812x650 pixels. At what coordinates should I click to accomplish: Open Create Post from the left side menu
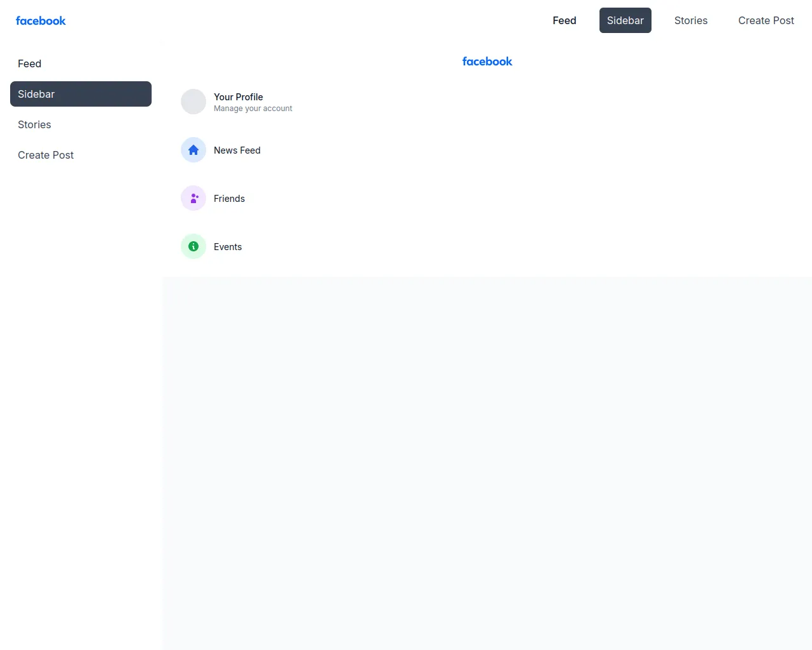(46, 155)
